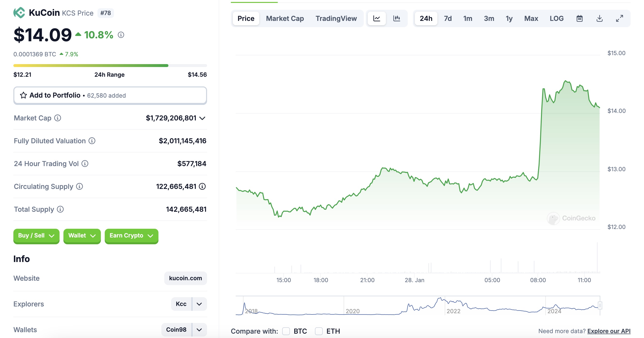This screenshot has height=338, width=644.
Task: Click the 0.0001369 BTC price text
Action: coord(35,54)
